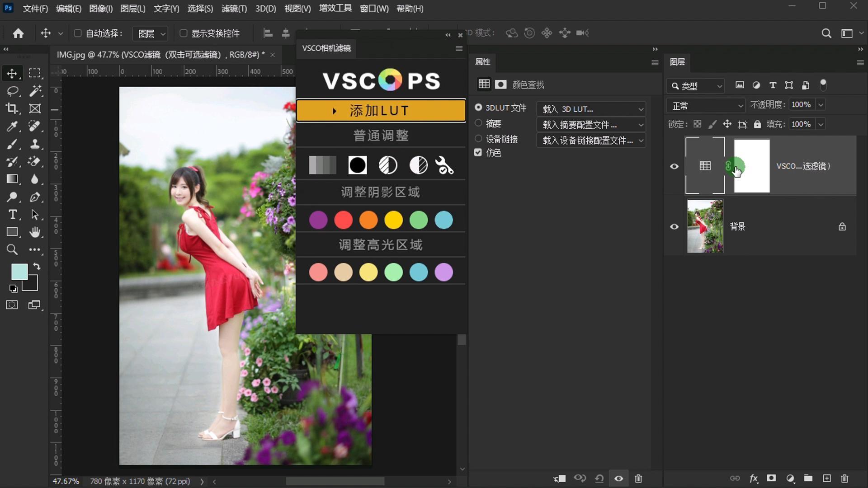Click the solid black circle adjustment icon

(358, 165)
